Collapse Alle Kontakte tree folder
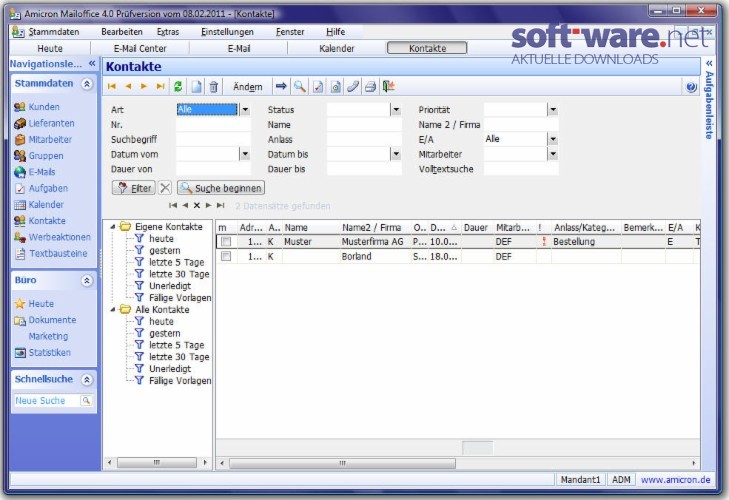The image size is (729, 500). pos(113,309)
